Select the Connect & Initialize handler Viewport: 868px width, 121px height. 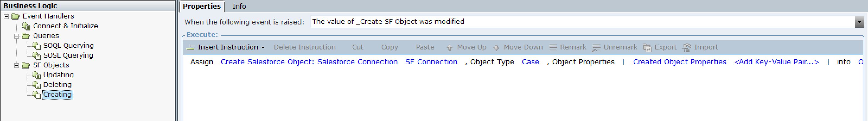pos(65,26)
